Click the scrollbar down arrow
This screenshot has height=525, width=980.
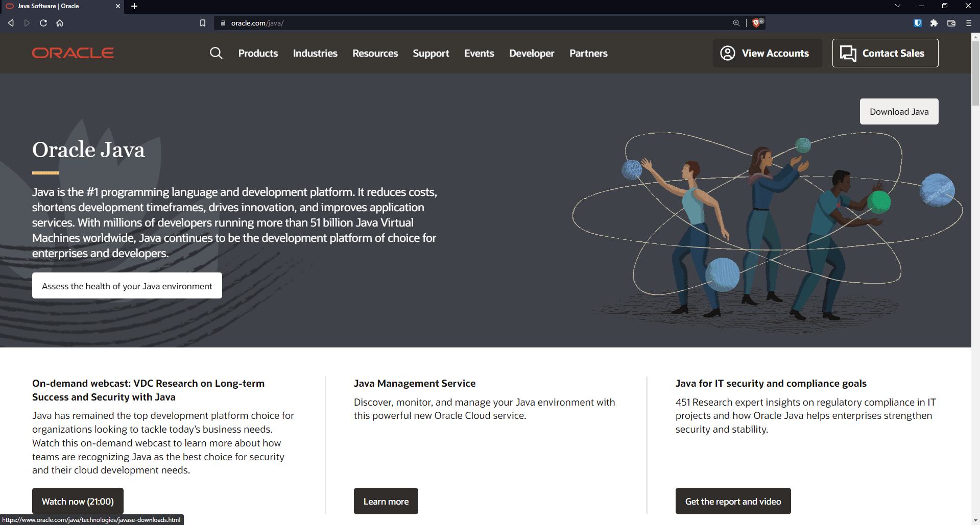click(x=975, y=520)
